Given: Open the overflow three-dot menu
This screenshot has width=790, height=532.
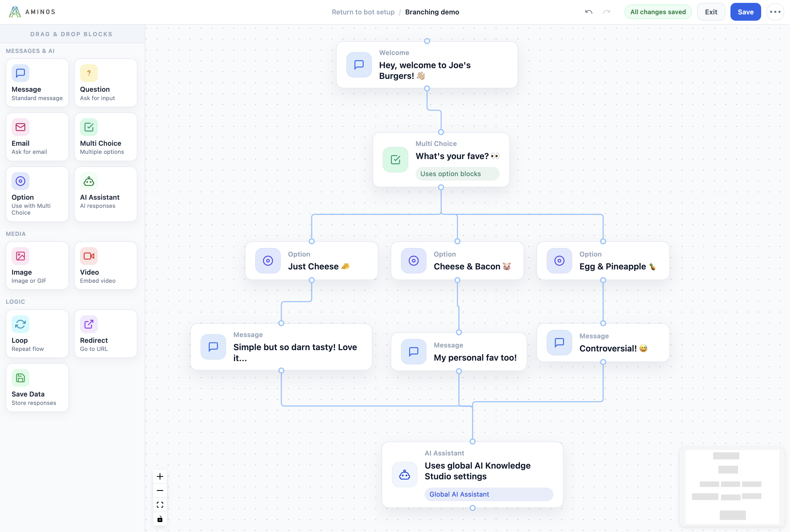Looking at the screenshot, I should [x=775, y=12].
